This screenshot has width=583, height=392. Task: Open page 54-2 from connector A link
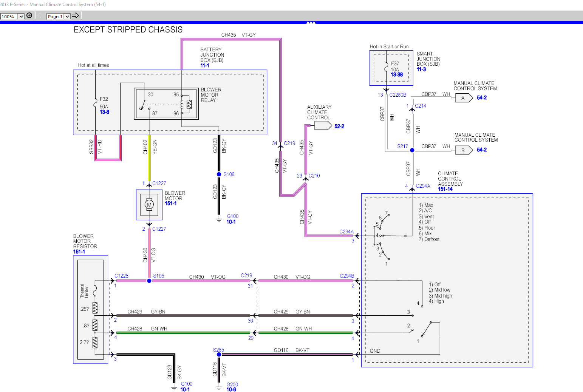pyautogui.click(x=481, y=97)
